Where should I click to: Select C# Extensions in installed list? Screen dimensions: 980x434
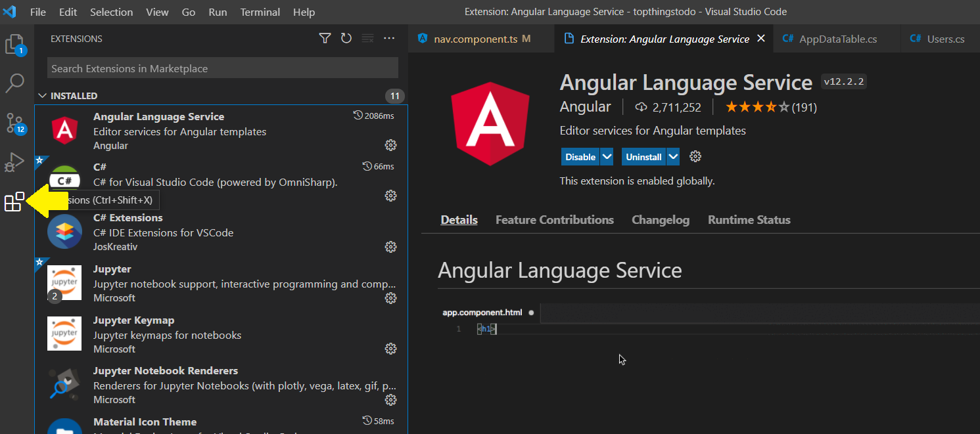pyautogui.click(x=221, y=232)
